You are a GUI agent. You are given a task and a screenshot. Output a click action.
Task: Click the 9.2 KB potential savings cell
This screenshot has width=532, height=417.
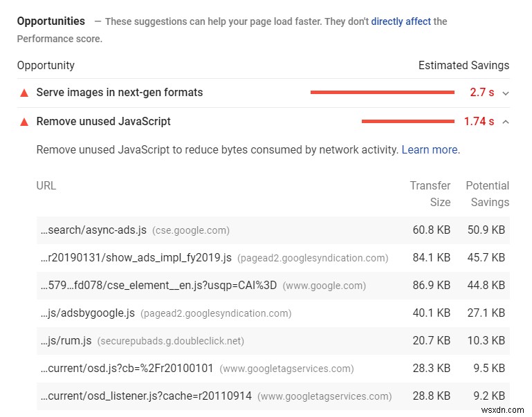point(489,396)
